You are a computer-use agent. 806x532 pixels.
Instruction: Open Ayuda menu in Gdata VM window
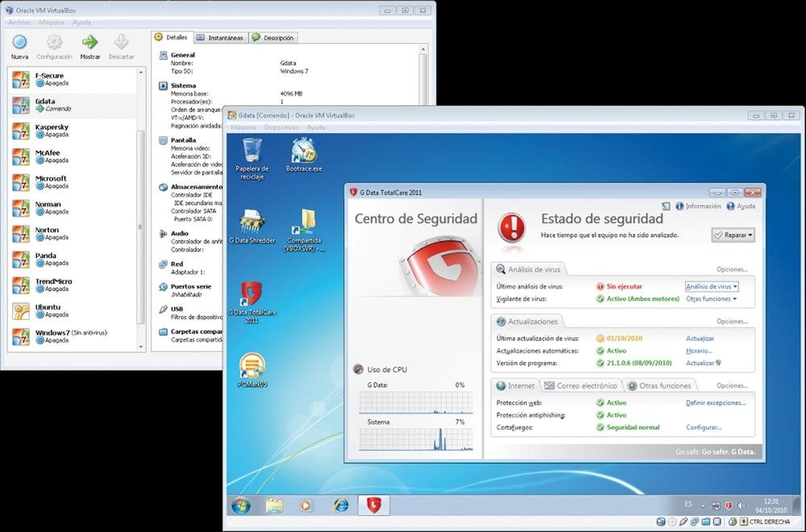pos(316,127)
